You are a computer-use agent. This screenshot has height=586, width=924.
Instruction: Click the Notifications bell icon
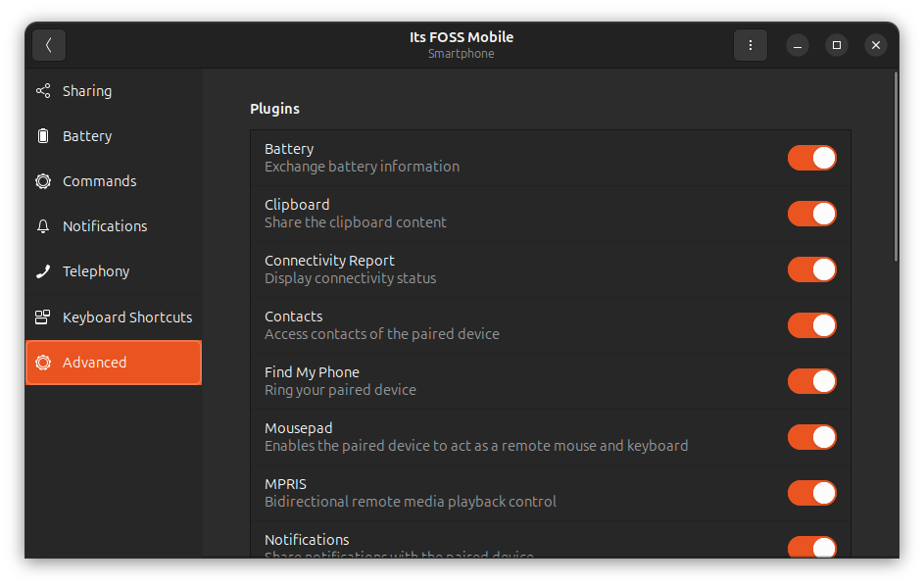pyautogui.click(x=43, y=226)
